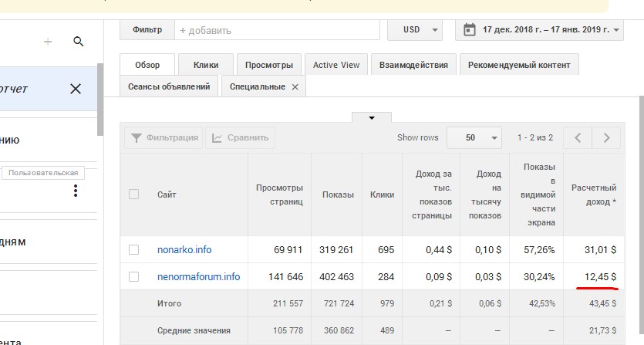Viewport: 644px width, 345px height.
Task: Close the Специальные tab using its X
Action: tap(295, 86)
